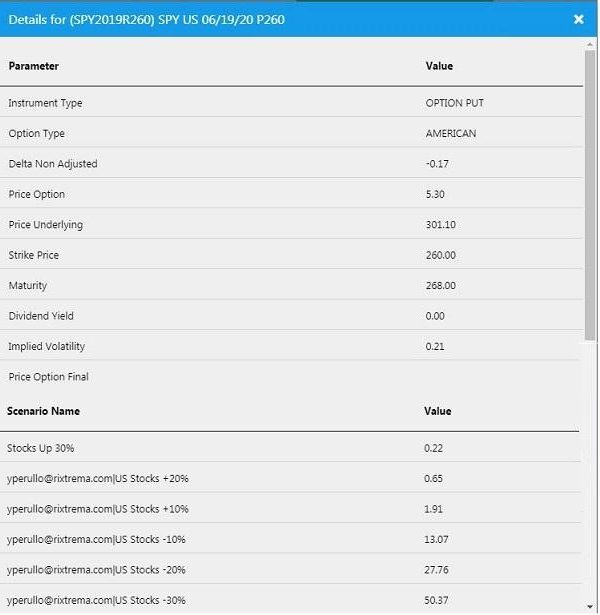This screenshot has width=600, height=615.
Task: Click the Strike Price value 260.00
Action: click(x=440, y=255)
